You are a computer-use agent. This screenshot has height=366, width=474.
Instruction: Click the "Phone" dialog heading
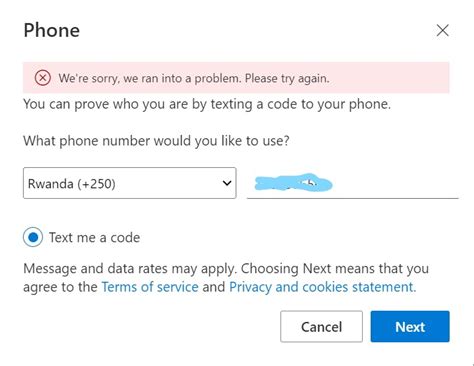pos(52,30)
